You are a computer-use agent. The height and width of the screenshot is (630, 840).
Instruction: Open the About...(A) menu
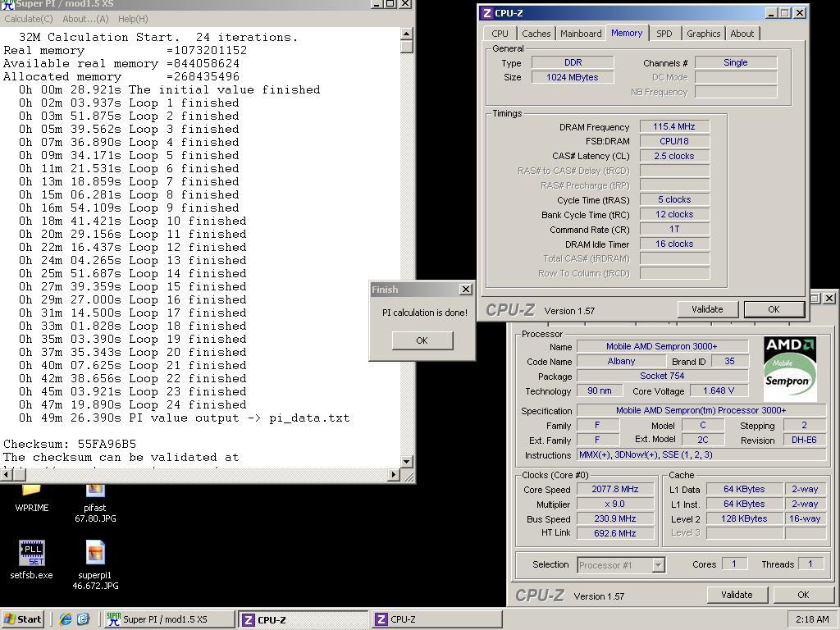(x=85, y=19)
